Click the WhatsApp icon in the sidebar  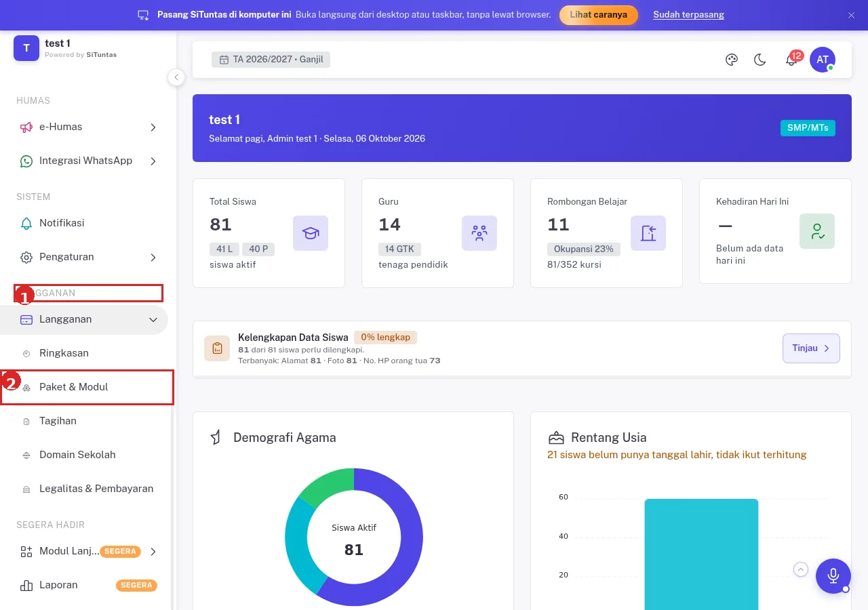coord(26,161)
